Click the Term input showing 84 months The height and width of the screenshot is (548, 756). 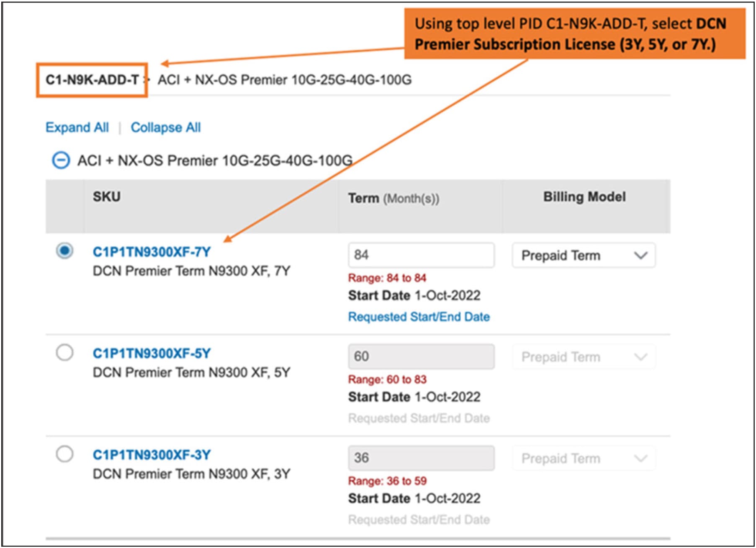click(x=420, y=255)
